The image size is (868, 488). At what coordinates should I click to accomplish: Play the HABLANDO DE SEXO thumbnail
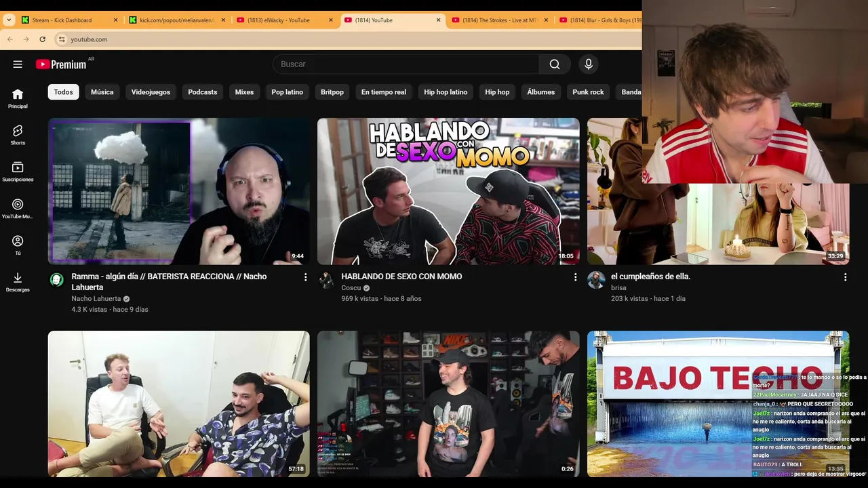(448, 191)
